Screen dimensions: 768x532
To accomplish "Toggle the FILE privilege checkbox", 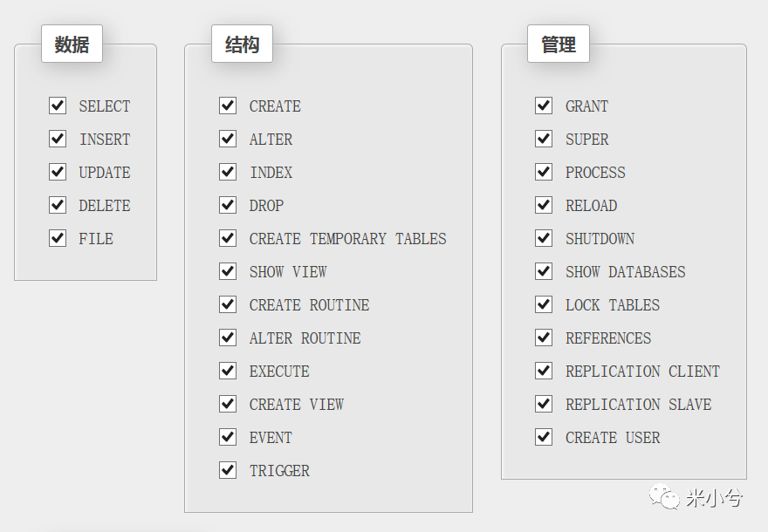I will (58, 238).
